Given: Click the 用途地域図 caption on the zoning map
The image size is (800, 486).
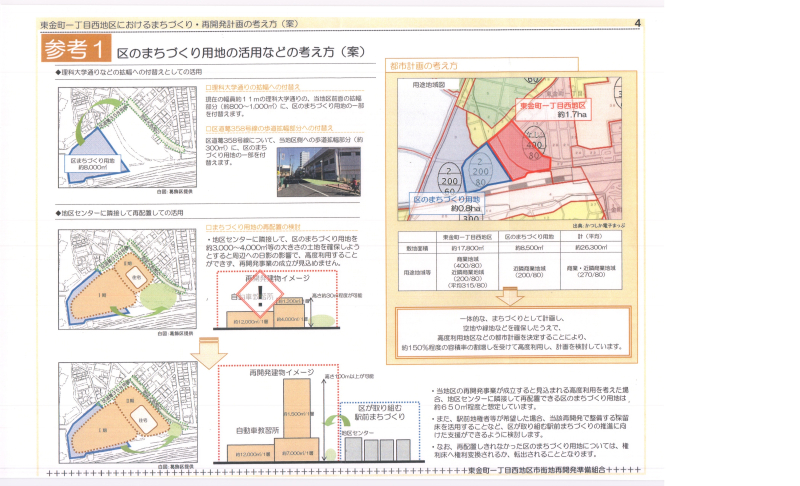Looking at the screenshot, I should pos(428,85).
